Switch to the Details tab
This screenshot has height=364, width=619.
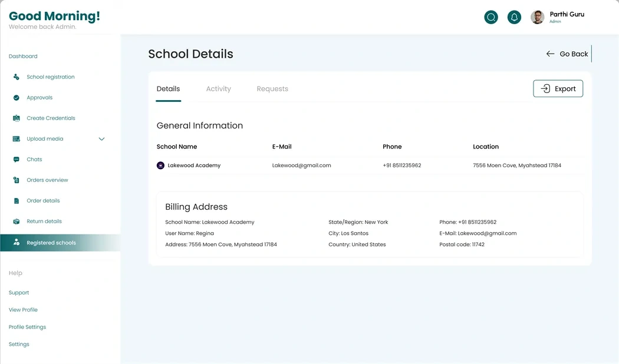point(168,89)
